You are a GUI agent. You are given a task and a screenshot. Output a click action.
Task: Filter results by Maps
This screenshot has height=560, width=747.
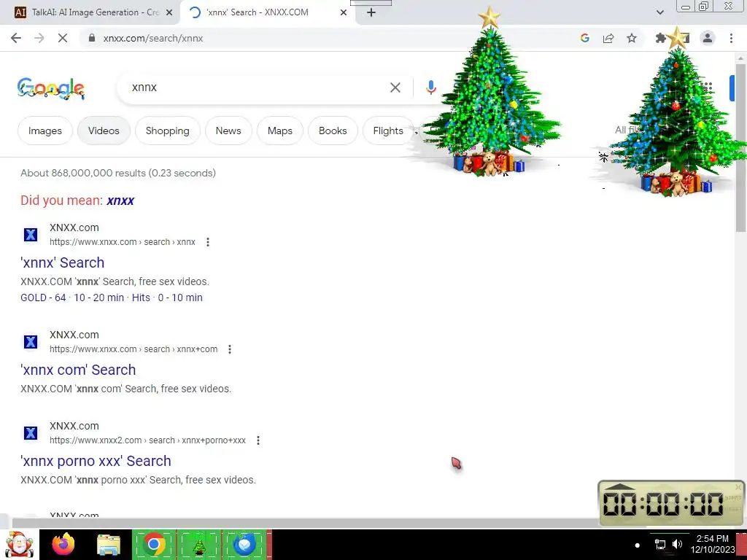(x=280, y=131)
